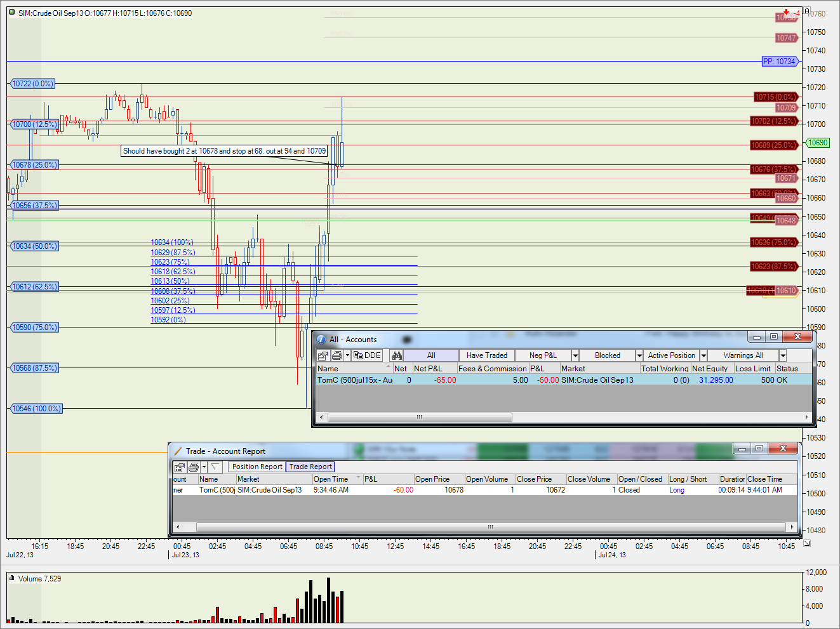Click horizontal scrollbar in Account Report window
Image resolution: width=840 pixels, height=629 pixels.
[x=490, y=527]
